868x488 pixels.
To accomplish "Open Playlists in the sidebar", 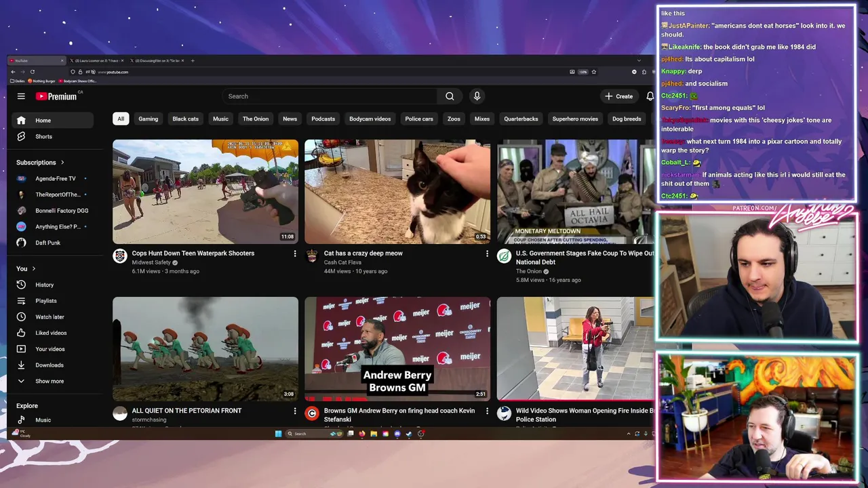I will coord(53,301).
